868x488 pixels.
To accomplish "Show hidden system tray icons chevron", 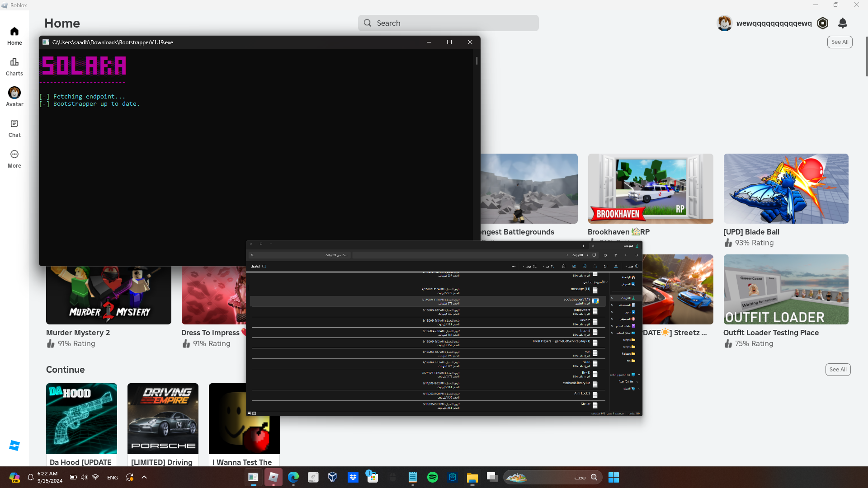I will 144,477.
